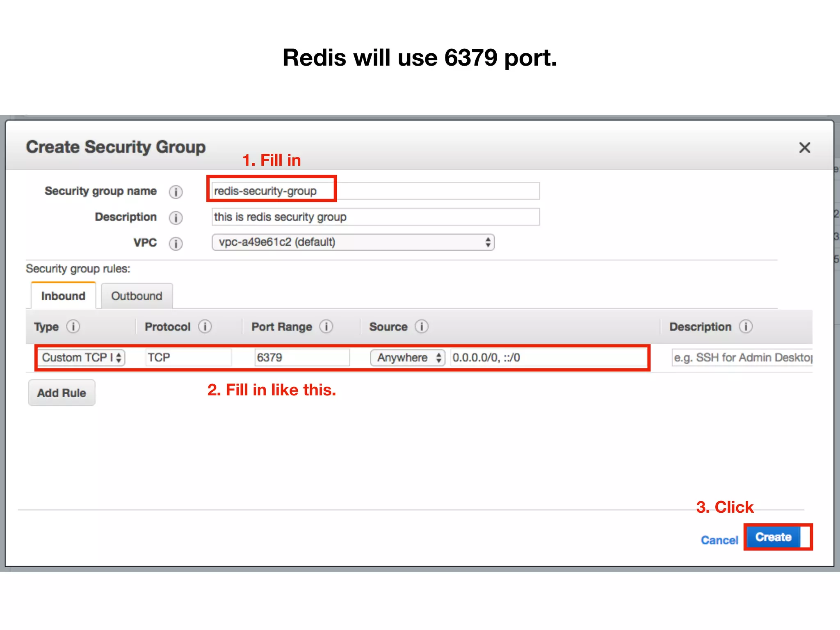The height and width of the screenshot is (630, 840).
Task: Click the rule description field in rule row
Action: [x=742, y=357]
